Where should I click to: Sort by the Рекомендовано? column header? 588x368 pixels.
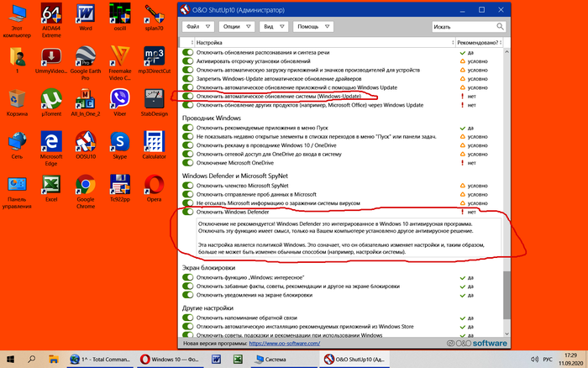479,42
